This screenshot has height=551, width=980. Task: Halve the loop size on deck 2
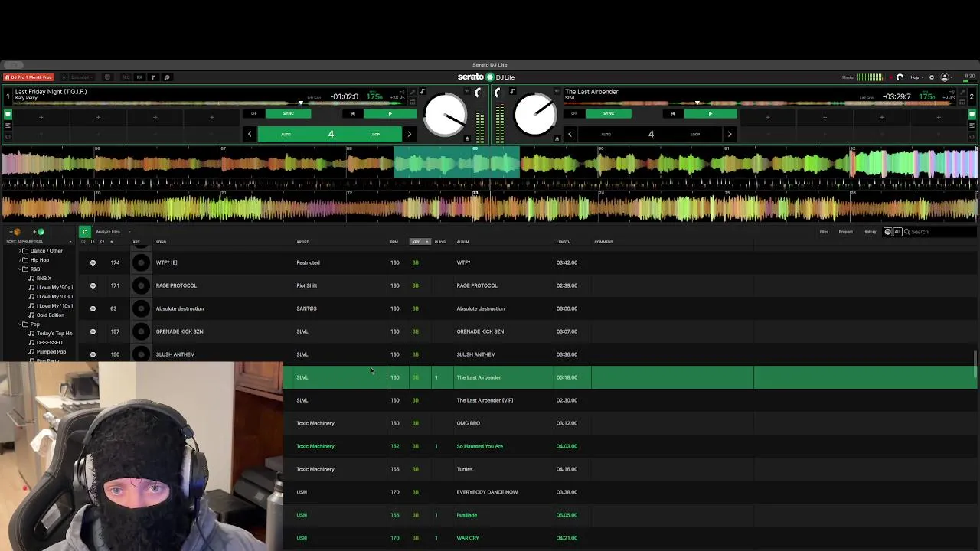570,134
